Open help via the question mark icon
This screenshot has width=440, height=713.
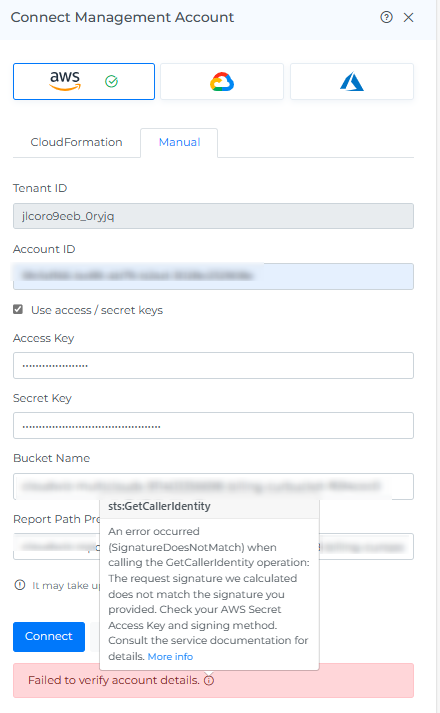tap(386, 17)
